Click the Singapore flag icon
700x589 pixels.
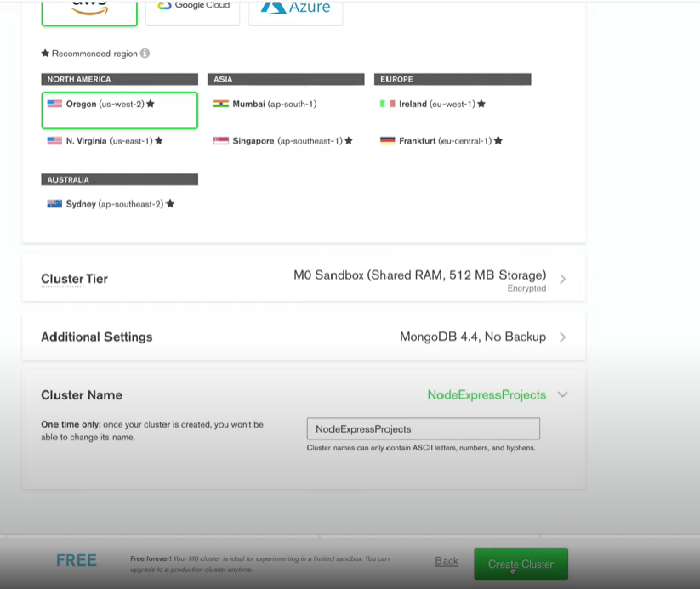pos(221,140)
